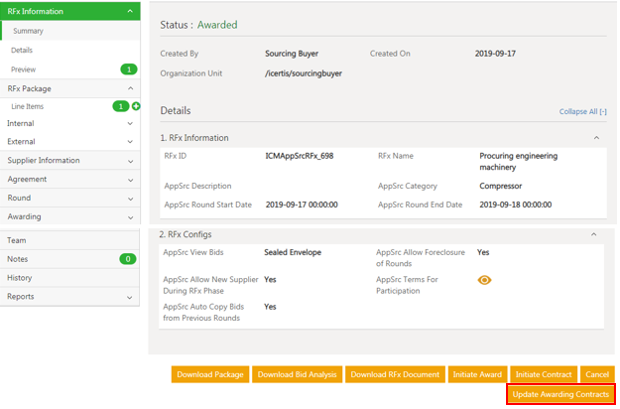Select the Awarded status text
Viewport: 620px width, 409px height.
click(x=217, y=25)
